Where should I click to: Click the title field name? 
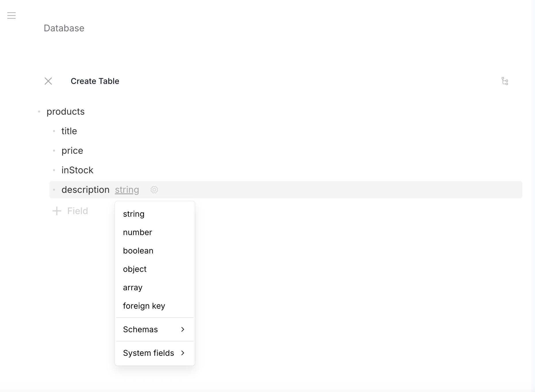pyautogui.click(x=69, y=131)
